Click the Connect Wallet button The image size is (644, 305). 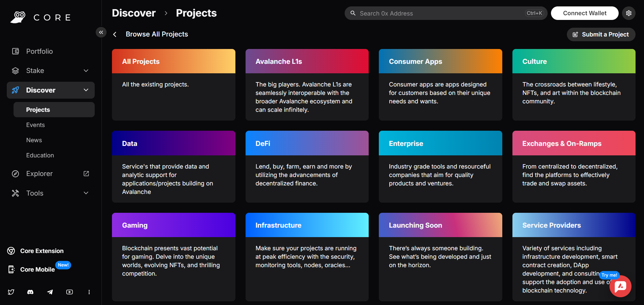(x=584, y=13)
